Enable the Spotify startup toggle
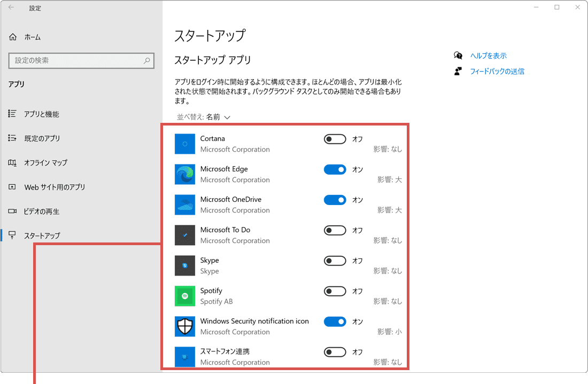The height and width of the screenshot is (384, 588). click(335, 291)
